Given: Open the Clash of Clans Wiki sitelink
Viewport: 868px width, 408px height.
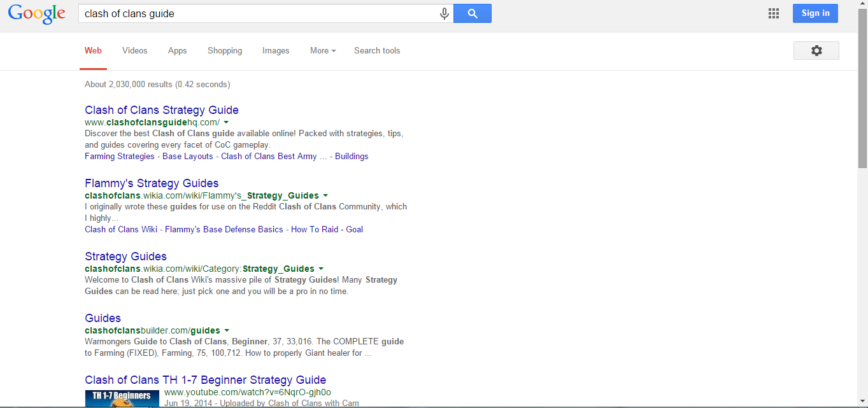Looking at the screenshot, I should click(121, 230).
